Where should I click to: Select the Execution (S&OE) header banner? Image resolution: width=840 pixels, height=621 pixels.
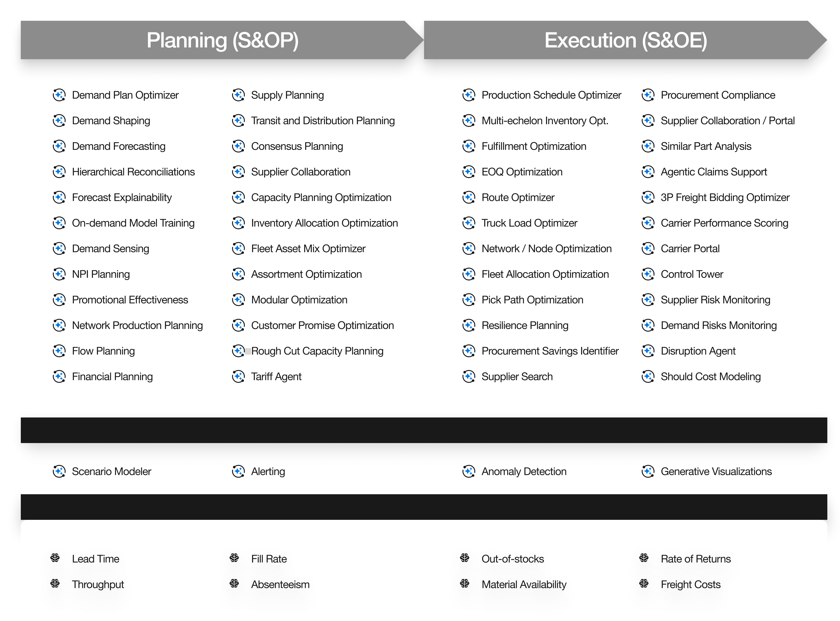tap(626, 40)
